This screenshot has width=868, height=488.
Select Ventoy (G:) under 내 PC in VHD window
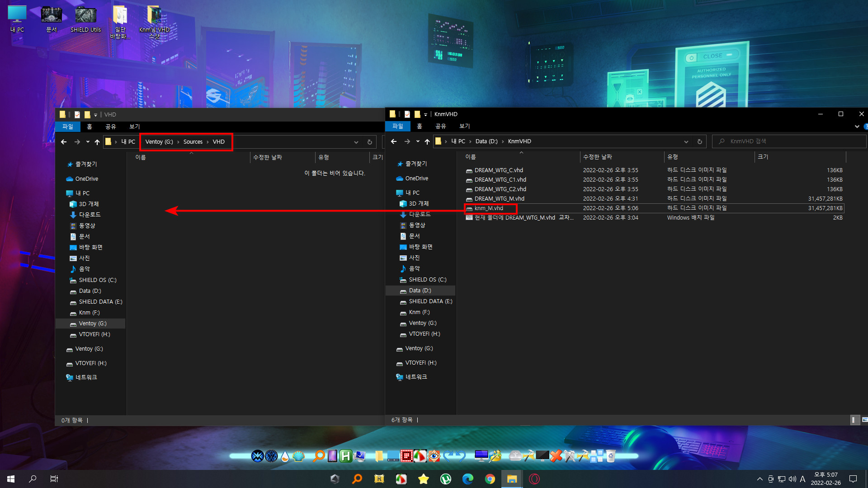pos(90,324)
